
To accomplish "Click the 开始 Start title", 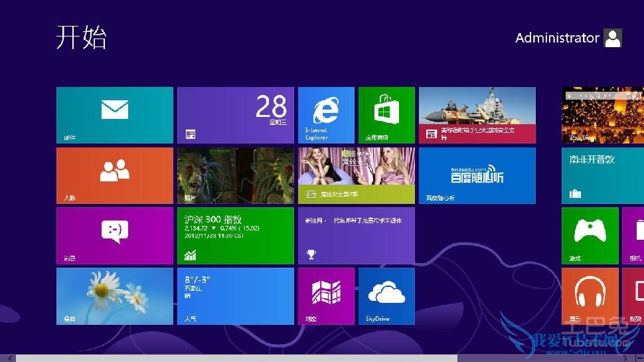I will [81, 37].
